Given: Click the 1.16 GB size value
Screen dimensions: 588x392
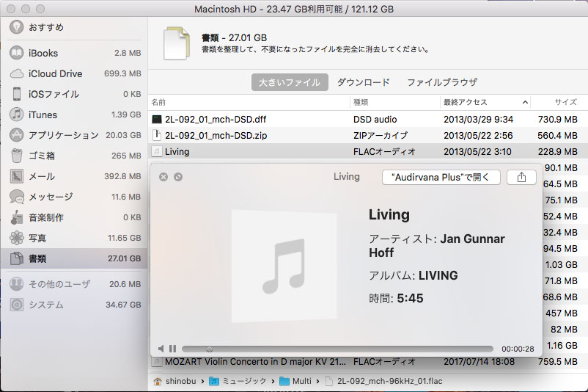Looking at the screenshot, I should pyautogui.click(x=562, y=346).
